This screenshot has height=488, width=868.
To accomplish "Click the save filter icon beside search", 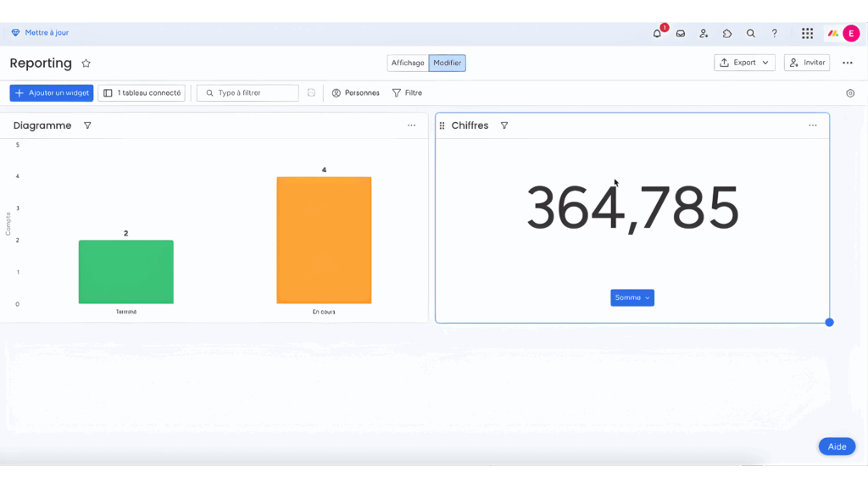I will click(311, 93).
